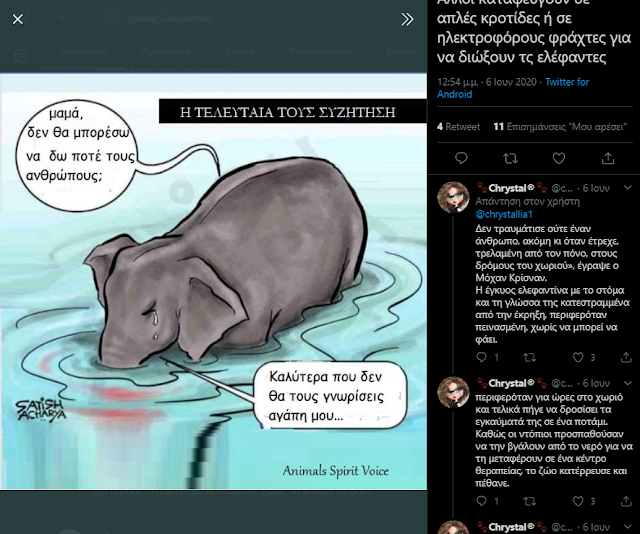Open timestamp 12:54 μ.μ. · 6 Ιουν 2020

tap(487, 82)
